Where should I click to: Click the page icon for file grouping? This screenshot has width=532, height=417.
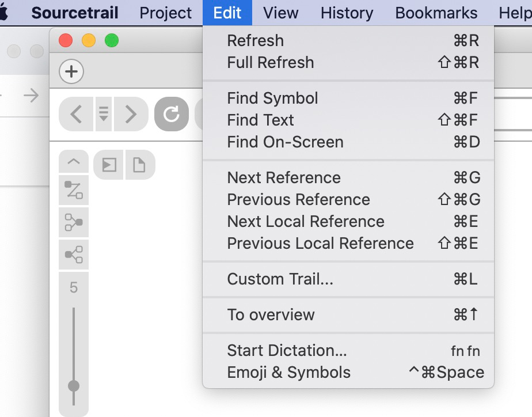[x=139, y=165]
